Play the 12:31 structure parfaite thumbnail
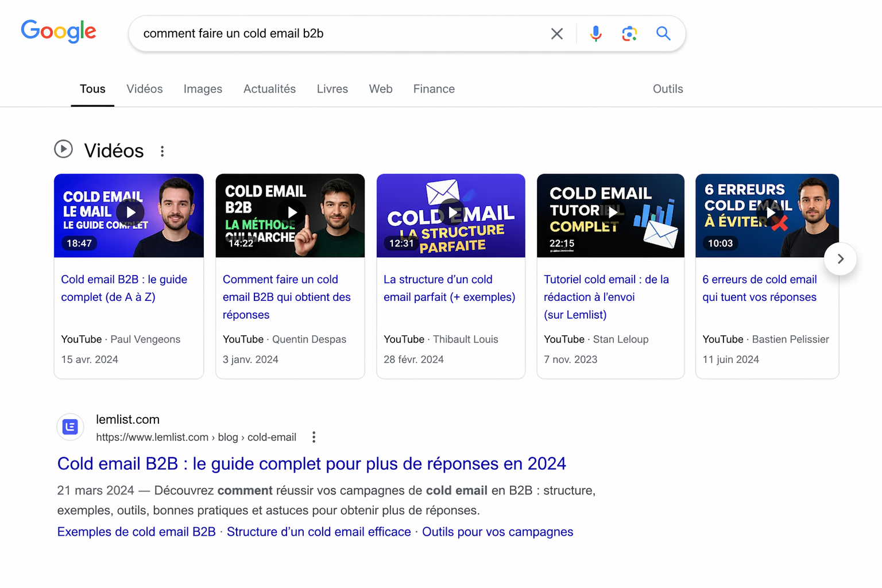The image size is (882, 588). tap(451, 215)
